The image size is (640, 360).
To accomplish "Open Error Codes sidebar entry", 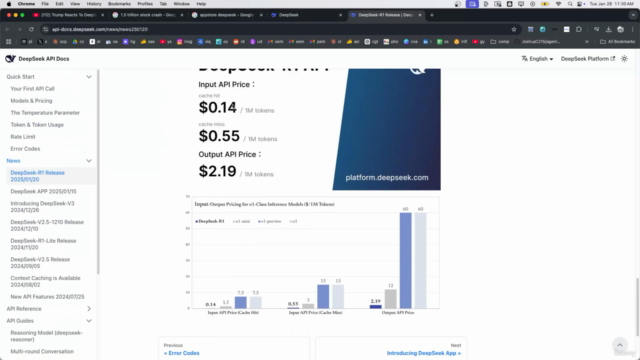I will point(25,149).
